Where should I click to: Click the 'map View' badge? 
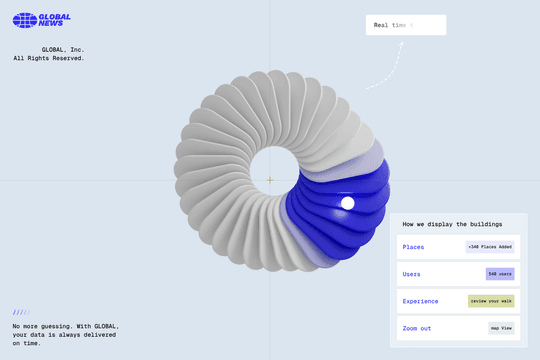pos(501,328)
